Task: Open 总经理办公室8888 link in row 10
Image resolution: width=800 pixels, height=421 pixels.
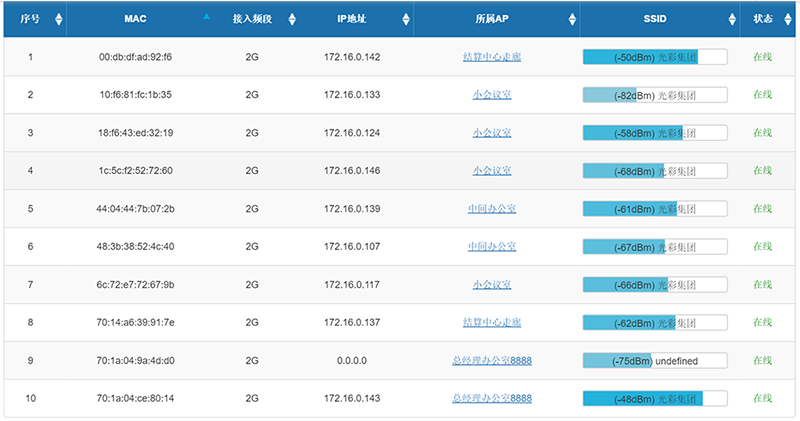Action: [x=492, y=398]
